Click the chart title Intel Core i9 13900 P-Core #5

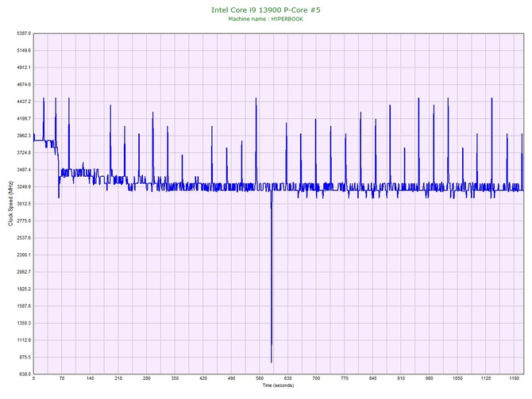pyautogui.click(x=266, y=10)
